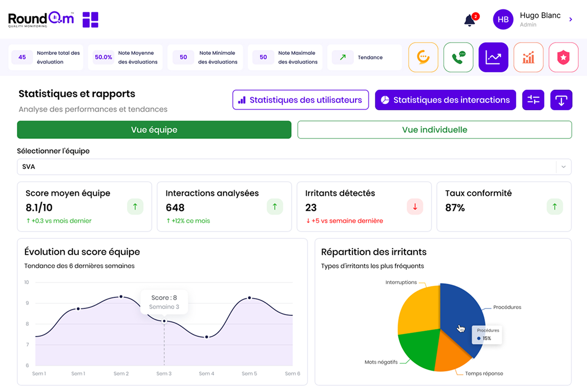Expand the Hugo Blanc user menu arrow
This screenshot has width=587, height=392.
click(x=571, y=19)
